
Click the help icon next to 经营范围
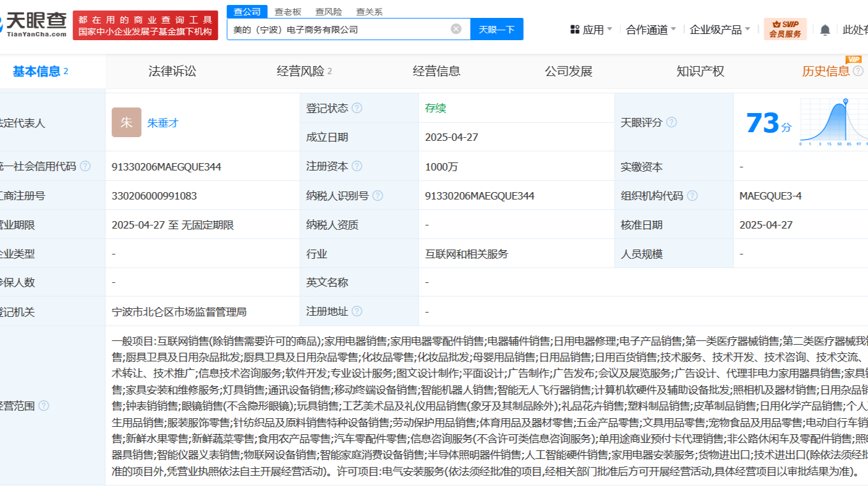(x=44, y=406)
